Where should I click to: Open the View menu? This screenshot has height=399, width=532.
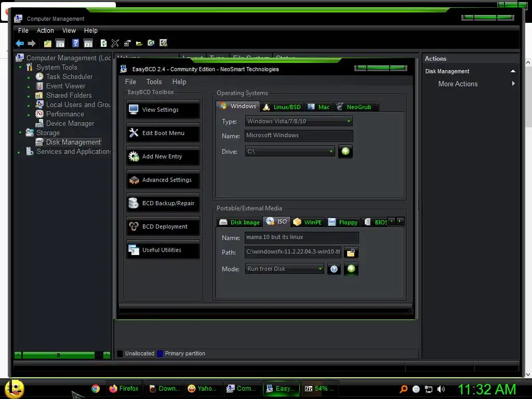click(69, 31)
